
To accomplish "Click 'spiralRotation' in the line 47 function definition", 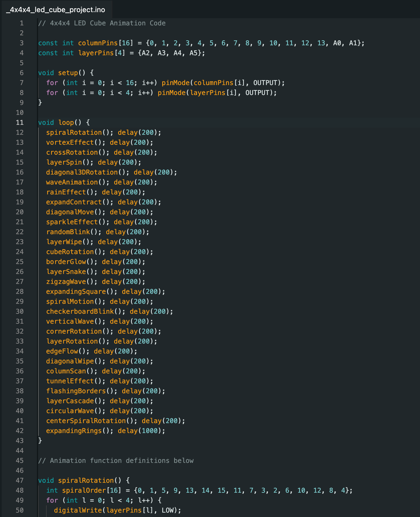I will [86, 481].
